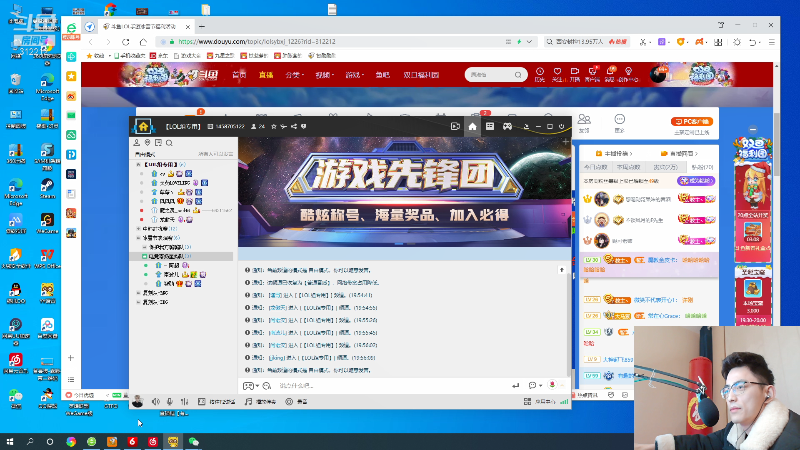The height and width of the screenshot is (450, 800).
Task: Click the music note accompaniment button
Action: pyautogui.click(x=261, y=402)
